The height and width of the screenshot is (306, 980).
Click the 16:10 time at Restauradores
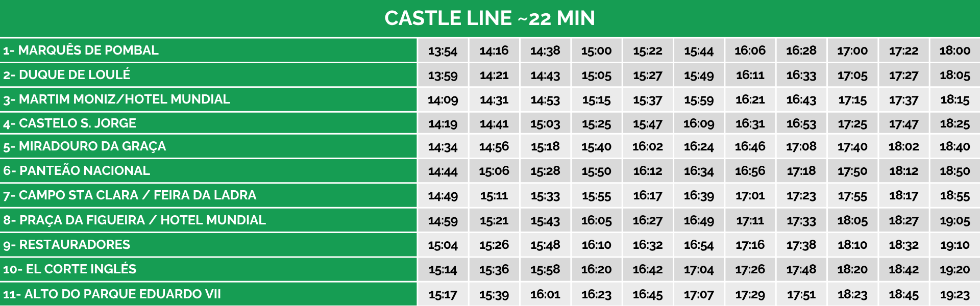(x=596, y=245)
